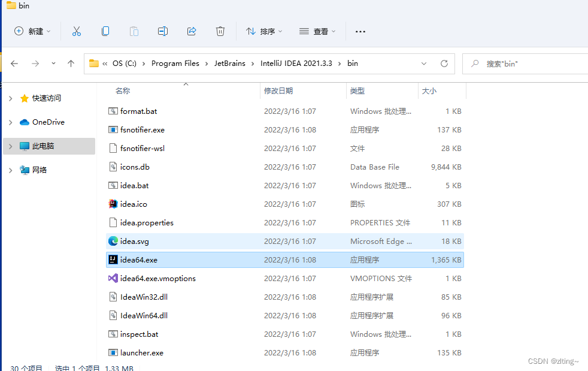Screen dimensions: 588x371
Task: Open the three-dot more options menu
Action: [x=360, y=32]
